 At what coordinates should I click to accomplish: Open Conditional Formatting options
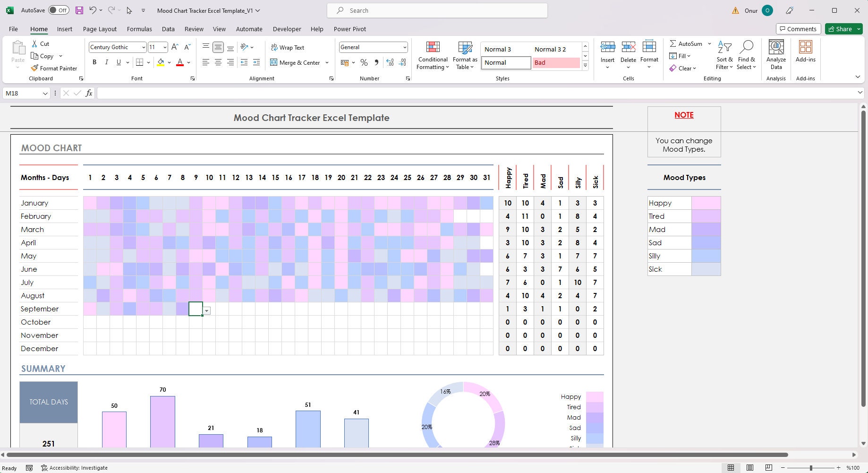point(432,54)
